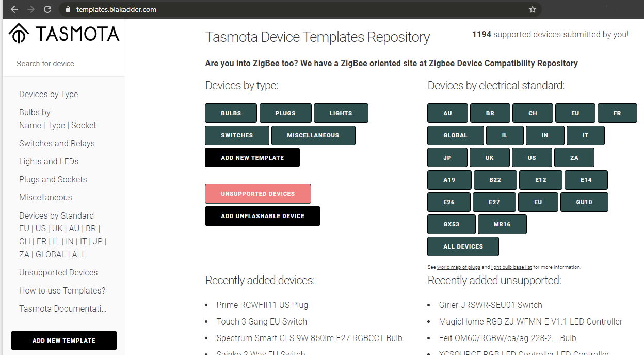Open bulbs by Socket sidebar link
This screenshot has height=355, width=644.
[x=84, y=125]
